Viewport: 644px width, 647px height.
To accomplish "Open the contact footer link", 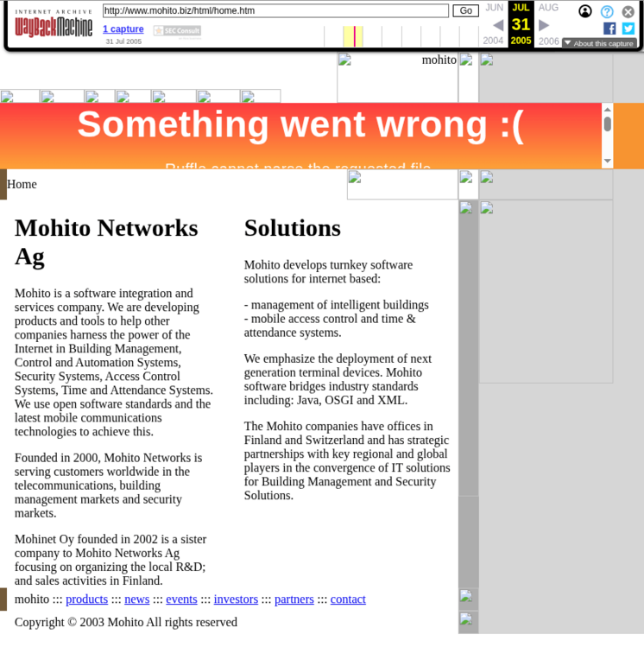I will (348, 599).
